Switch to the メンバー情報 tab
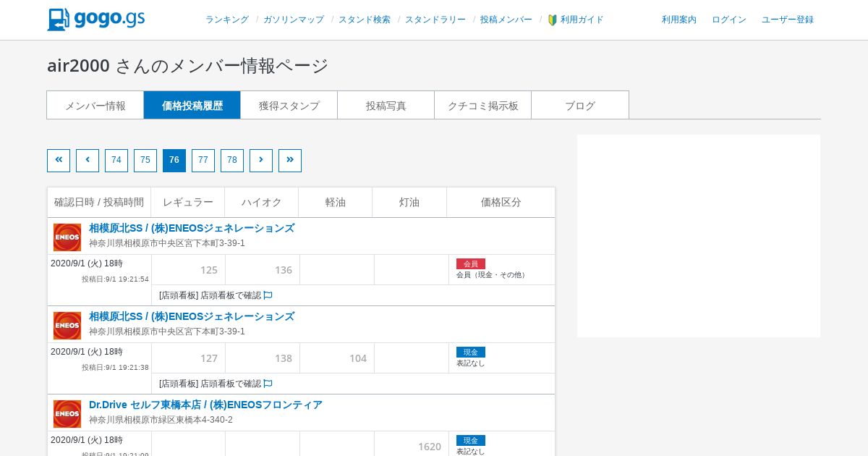 [95, 105]
